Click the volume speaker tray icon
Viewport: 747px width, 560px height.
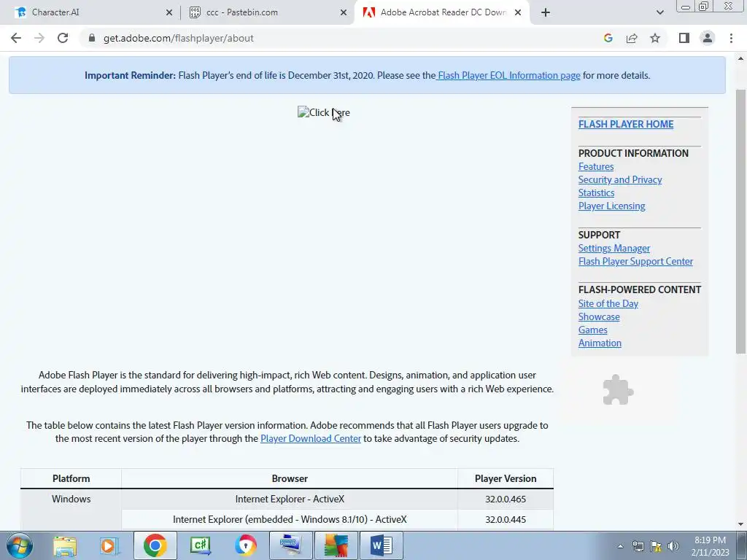pyautogui.click(x=673, y=547)
